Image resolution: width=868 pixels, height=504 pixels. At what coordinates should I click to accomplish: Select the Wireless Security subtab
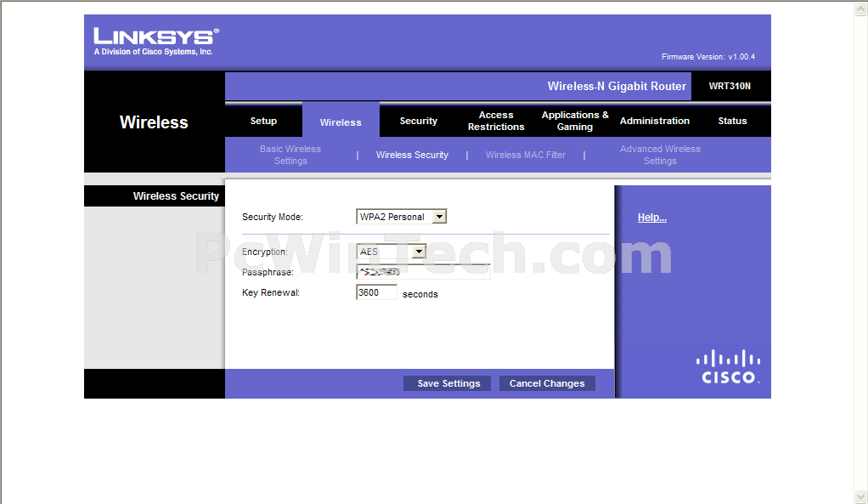413,155
